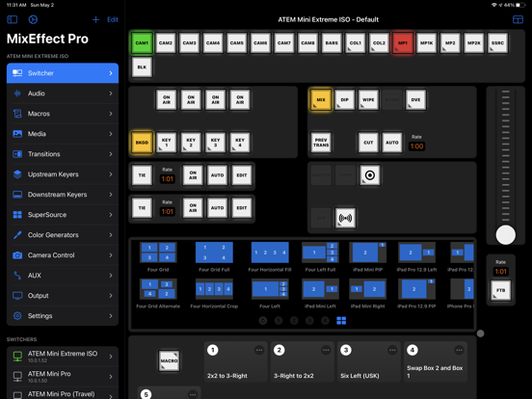This screenshot has width=532, height=399.
Task: Start recording with the record circle button
Action: click(370, 175)
